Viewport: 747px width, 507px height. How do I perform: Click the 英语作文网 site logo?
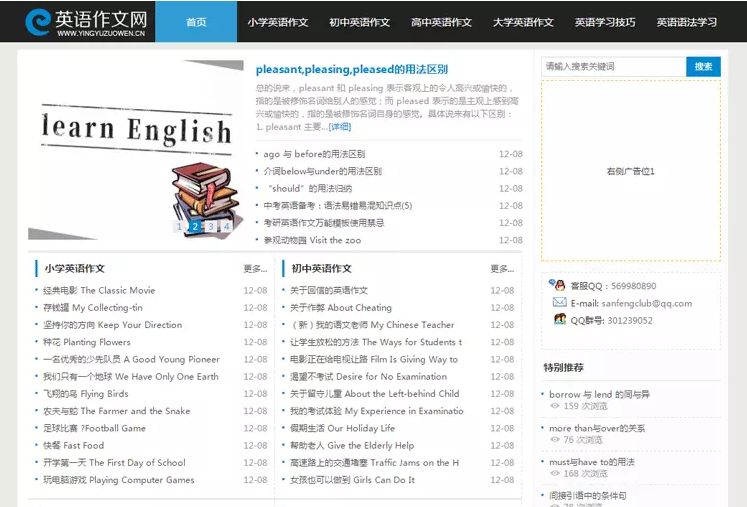tap(86, 22)
